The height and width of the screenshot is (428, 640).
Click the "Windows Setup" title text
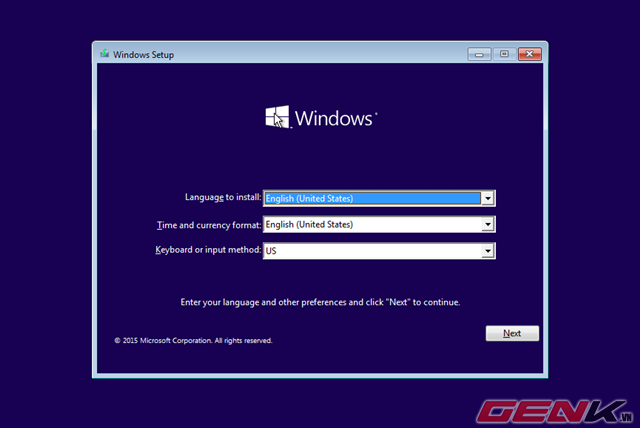tap(143, 55)
